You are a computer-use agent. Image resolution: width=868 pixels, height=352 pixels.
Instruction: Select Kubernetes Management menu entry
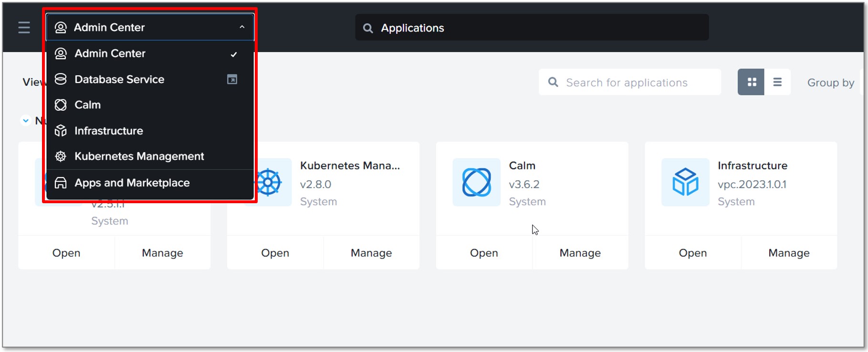[x=150, y=156]
